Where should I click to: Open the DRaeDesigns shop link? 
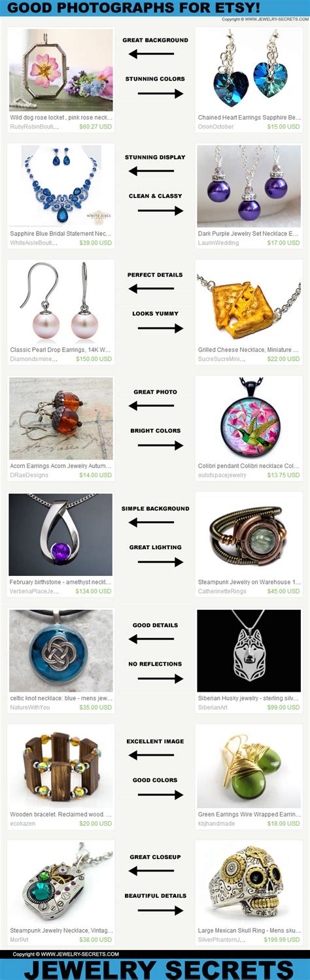[x=29, y=475]
